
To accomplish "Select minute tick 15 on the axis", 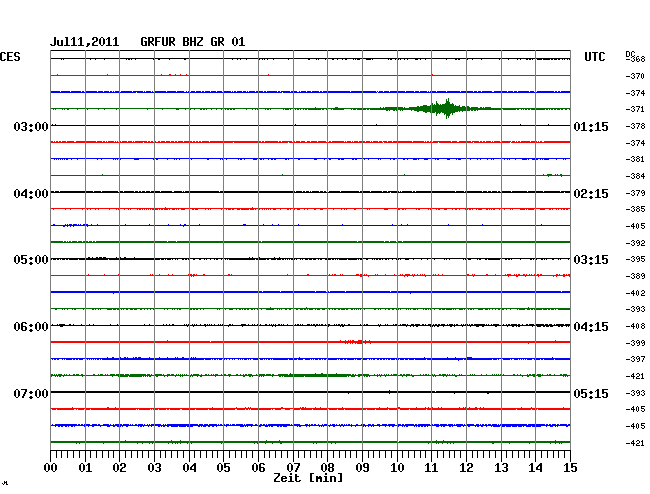I will pyautogui.click(x=570, y=467).
